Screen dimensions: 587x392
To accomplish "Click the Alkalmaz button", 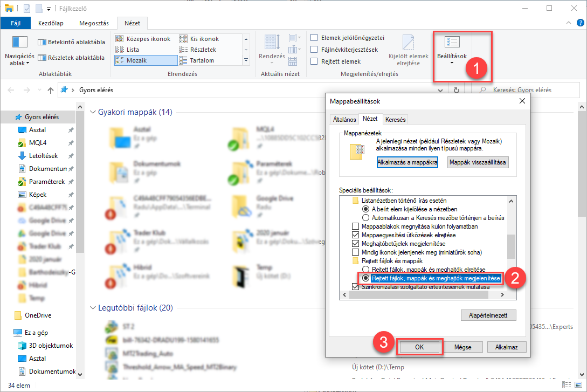I will (507, 347).
